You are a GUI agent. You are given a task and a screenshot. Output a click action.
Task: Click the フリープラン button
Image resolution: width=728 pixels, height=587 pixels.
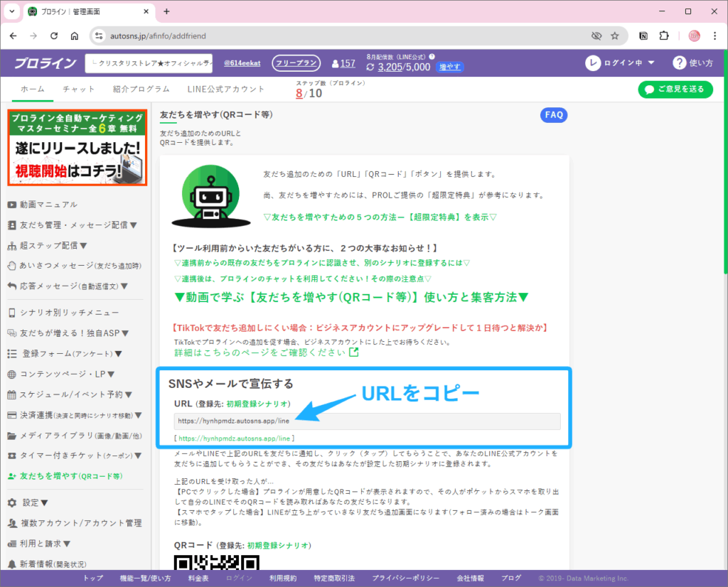(x=296, y=63)
